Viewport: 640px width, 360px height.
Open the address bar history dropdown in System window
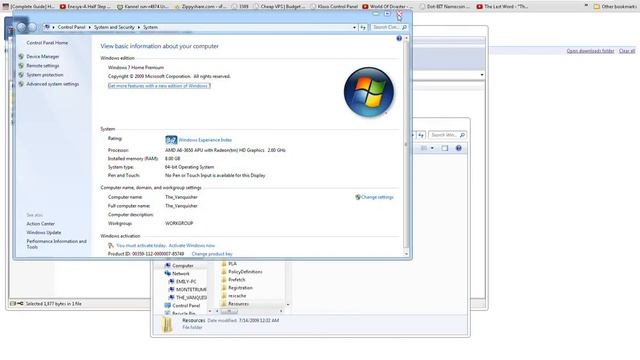coord(354,27)
